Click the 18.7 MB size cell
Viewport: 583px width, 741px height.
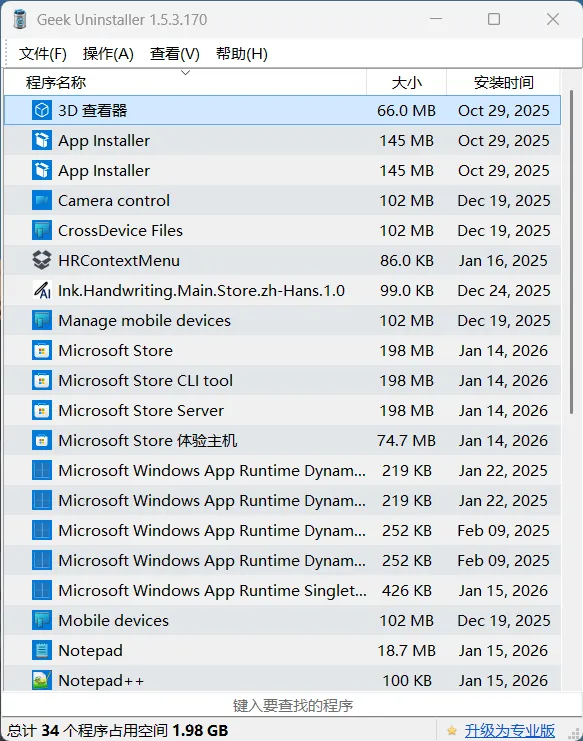(x=406, y=650)
